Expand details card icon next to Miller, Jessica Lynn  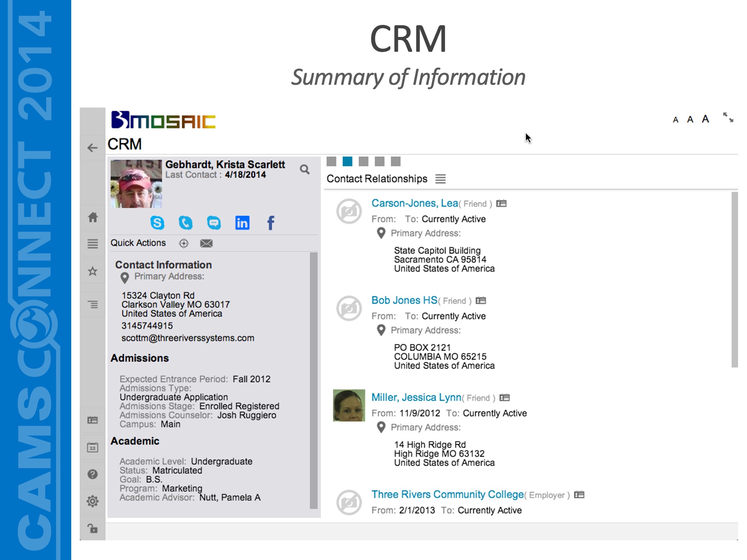tap(505, 397)
